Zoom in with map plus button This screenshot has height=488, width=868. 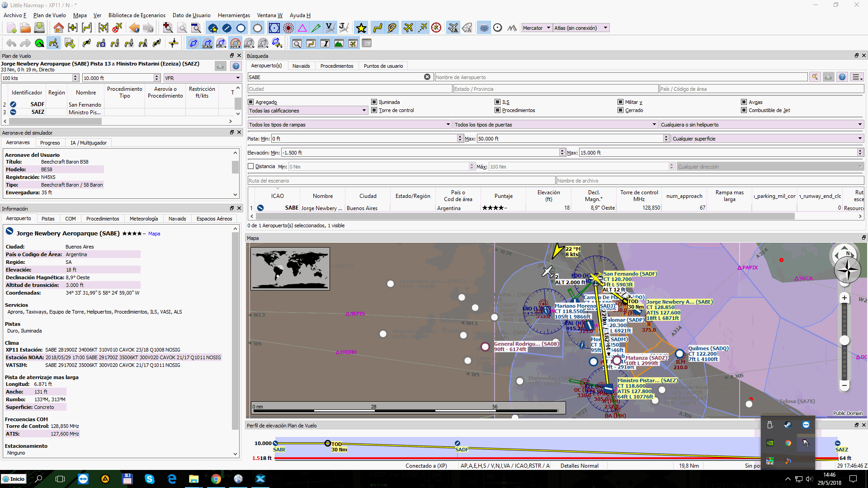[x=844, y=298]
